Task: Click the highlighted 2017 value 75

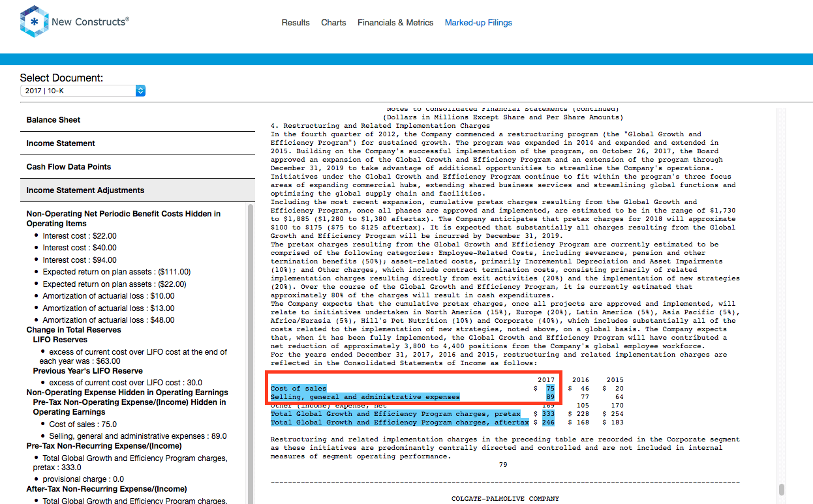Action: [x=550, y=389]
